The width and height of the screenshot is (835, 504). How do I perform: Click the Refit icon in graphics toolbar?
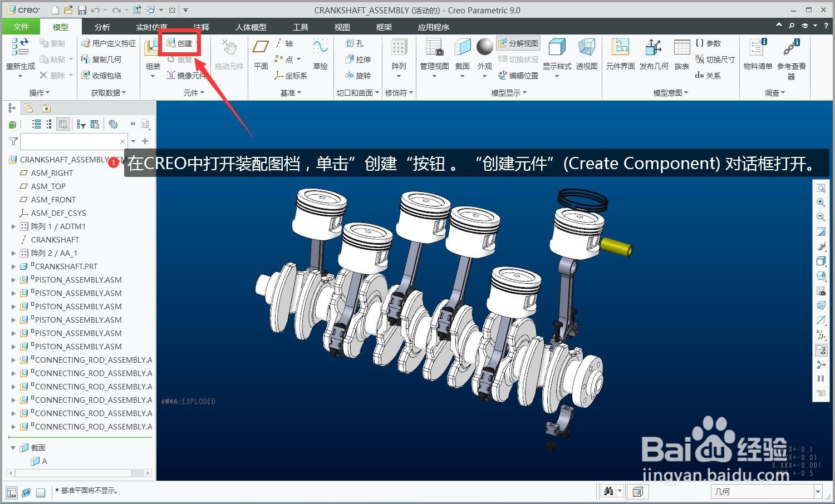pos(821,188)
